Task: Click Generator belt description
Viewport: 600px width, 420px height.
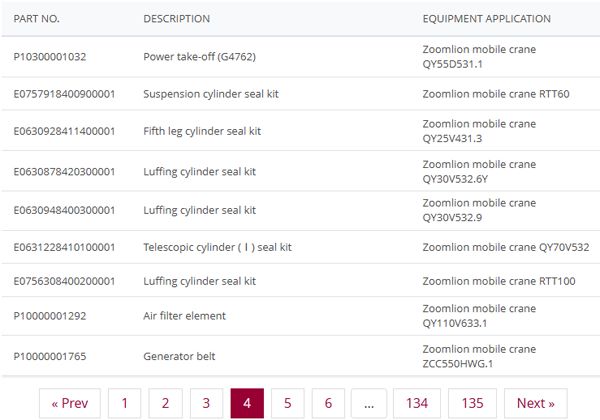Action: (179, 357)
